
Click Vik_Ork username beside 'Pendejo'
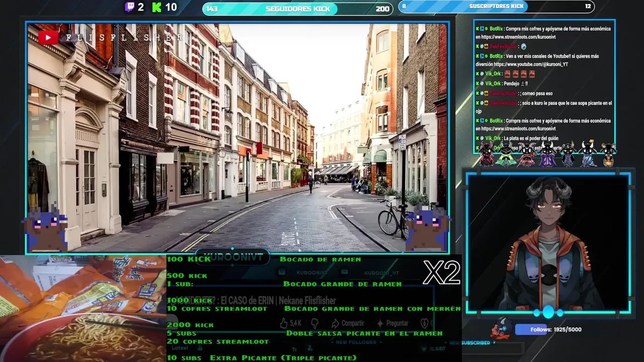pos(493,83)
